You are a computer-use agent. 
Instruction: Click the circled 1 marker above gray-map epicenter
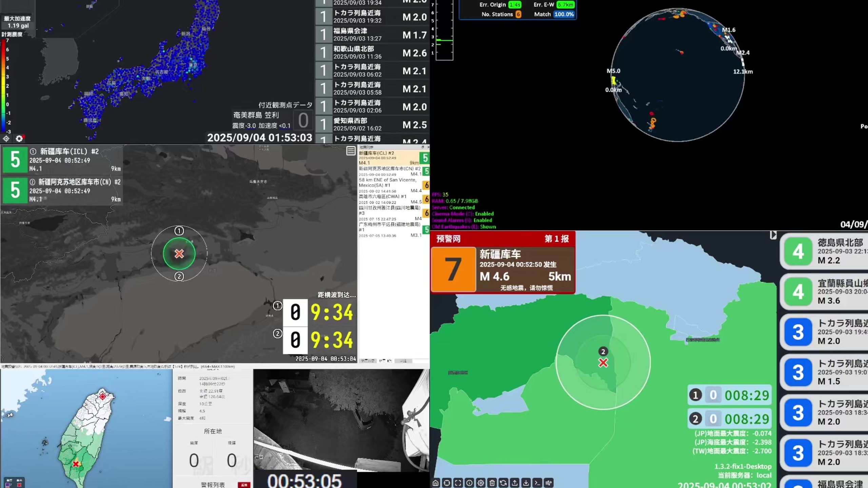click(x=179, y=231)
